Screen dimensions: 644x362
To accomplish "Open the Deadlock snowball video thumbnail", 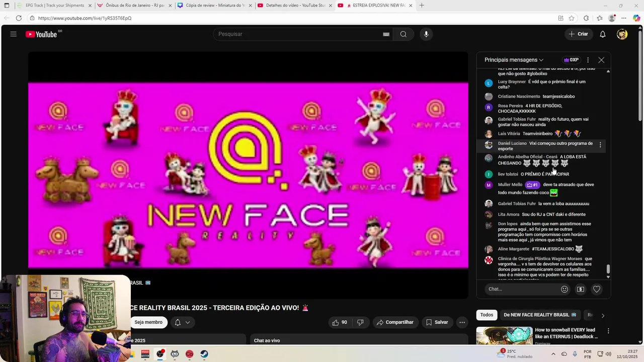I will pos(504,335).
